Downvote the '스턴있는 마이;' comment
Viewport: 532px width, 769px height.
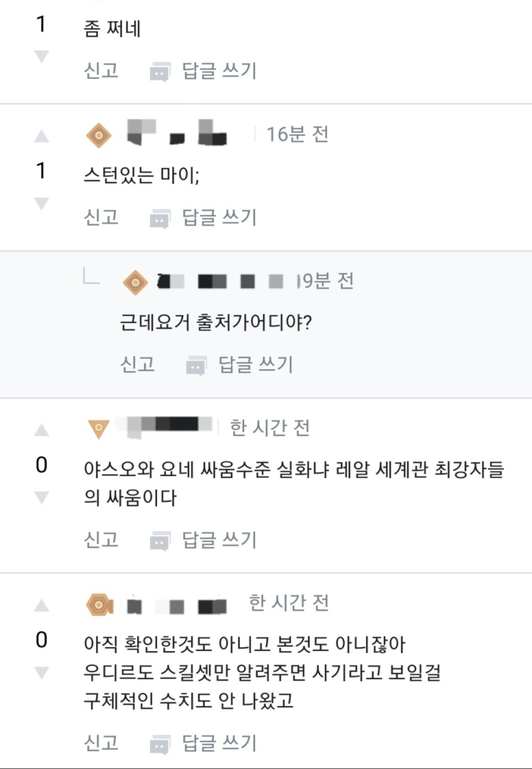(41, 203)
